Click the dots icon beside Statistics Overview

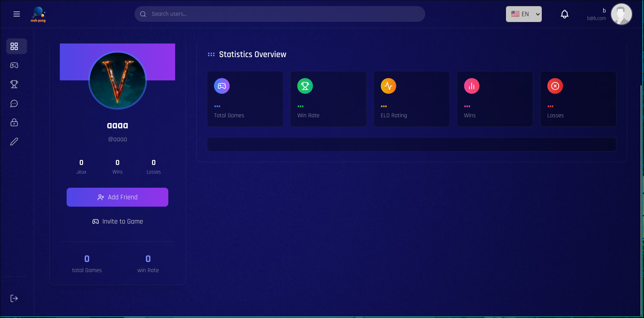211,54
